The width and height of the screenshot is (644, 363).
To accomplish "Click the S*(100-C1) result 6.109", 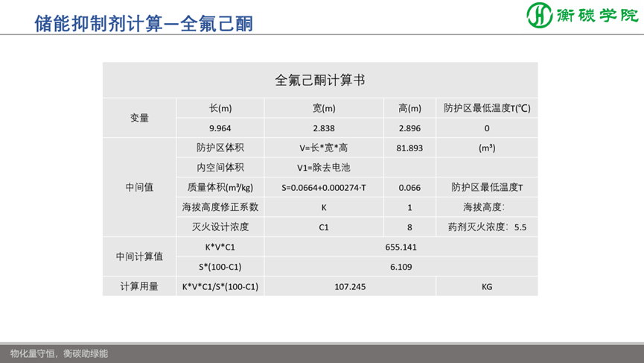I will coord(400,266).
